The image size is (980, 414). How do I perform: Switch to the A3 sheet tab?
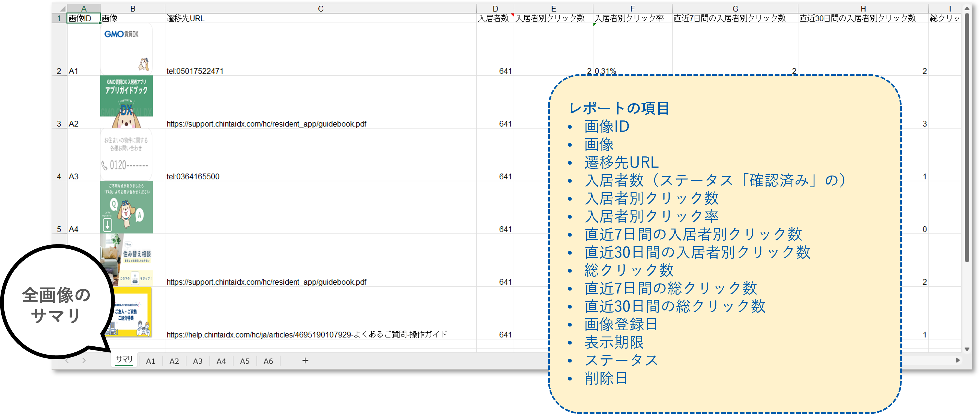198,361
